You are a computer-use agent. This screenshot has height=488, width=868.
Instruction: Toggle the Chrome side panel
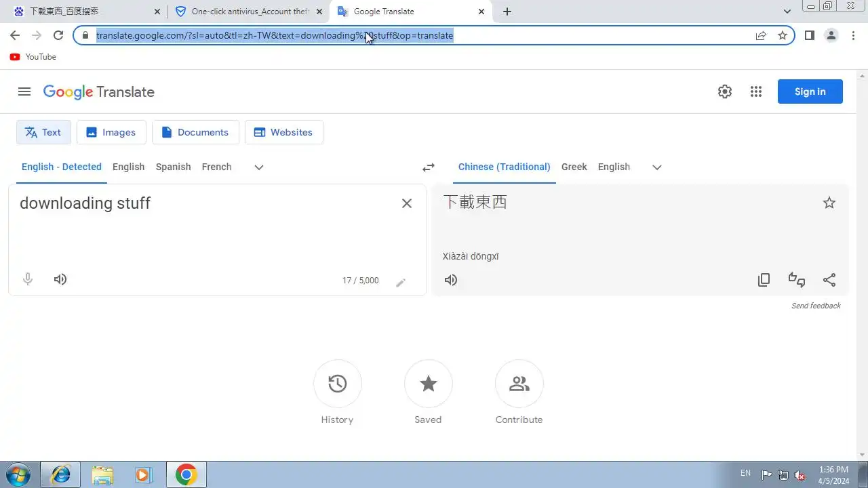click(810, 35)
